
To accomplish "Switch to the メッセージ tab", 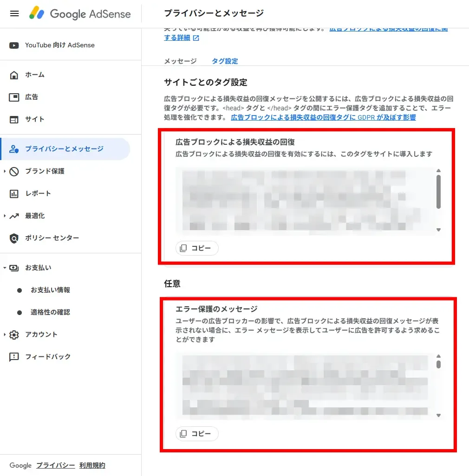I will coord(181,61).
